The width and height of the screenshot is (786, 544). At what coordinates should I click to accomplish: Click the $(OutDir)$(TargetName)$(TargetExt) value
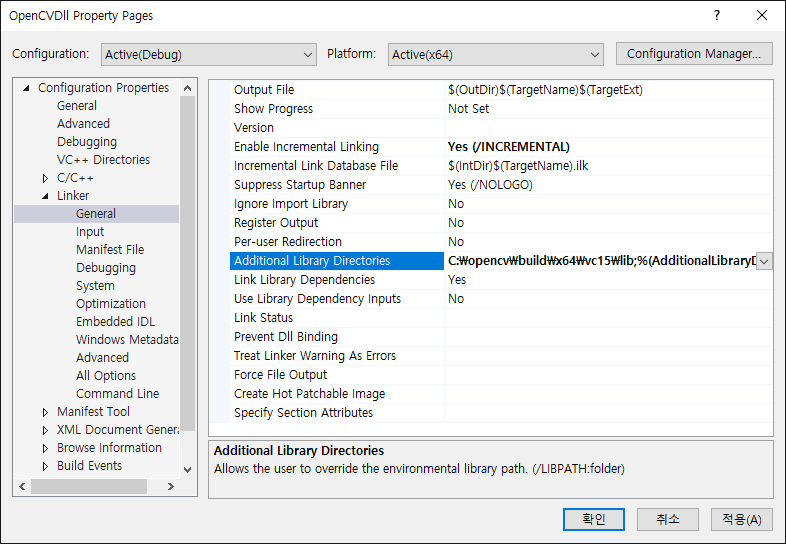[545, 90]
